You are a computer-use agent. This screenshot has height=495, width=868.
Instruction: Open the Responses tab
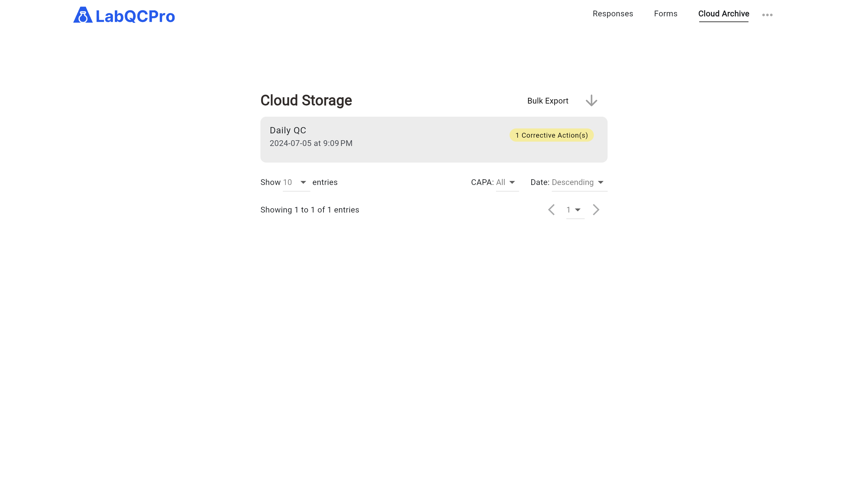click(613, 14)
